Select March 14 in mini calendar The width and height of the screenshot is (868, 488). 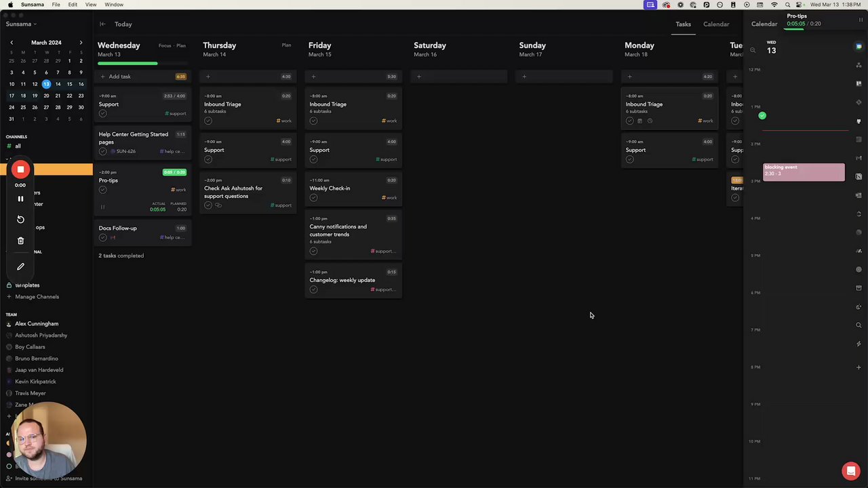click(58, 84)
